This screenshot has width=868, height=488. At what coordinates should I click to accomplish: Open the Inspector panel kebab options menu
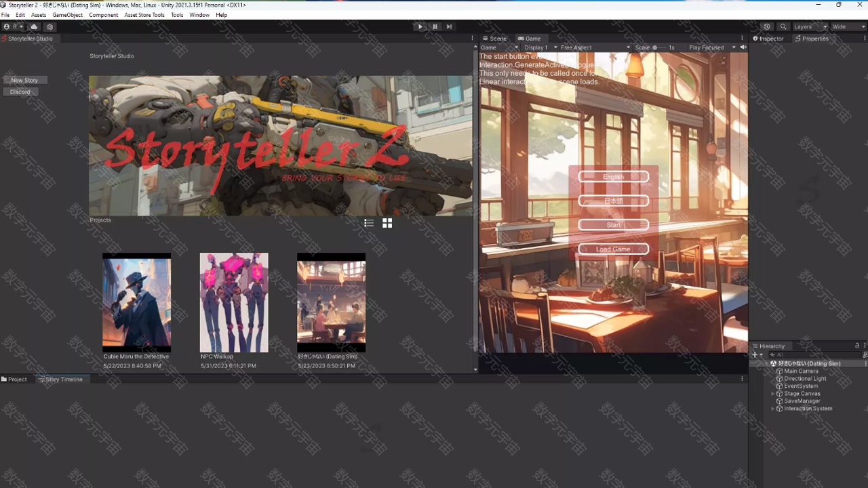pyautogui.click(x=864, y=39)
